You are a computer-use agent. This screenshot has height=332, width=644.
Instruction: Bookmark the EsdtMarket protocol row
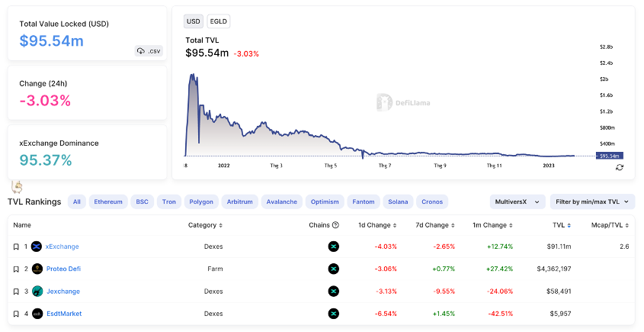click(x=16, y=313)
